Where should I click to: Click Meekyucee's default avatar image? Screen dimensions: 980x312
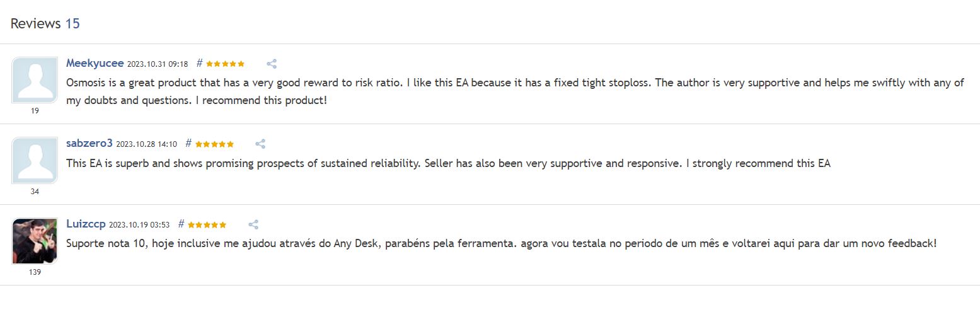(35, 80)
